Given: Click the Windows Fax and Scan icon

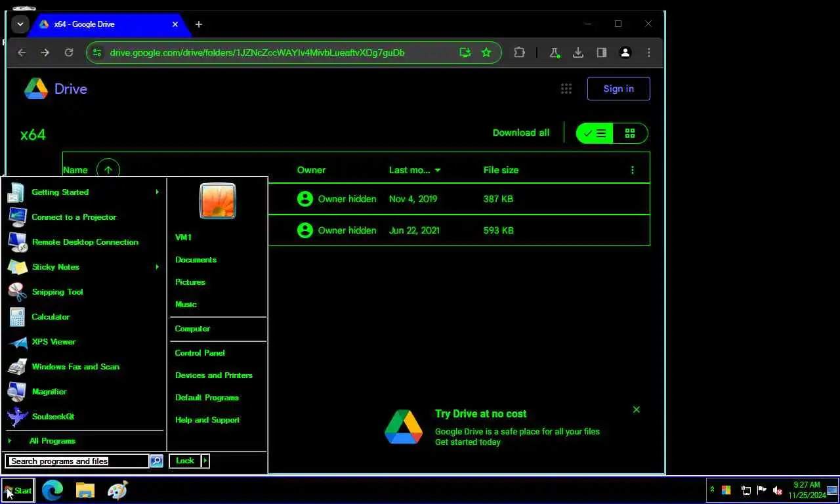Looking at the screenshot, I should click(x=18, y=367).
